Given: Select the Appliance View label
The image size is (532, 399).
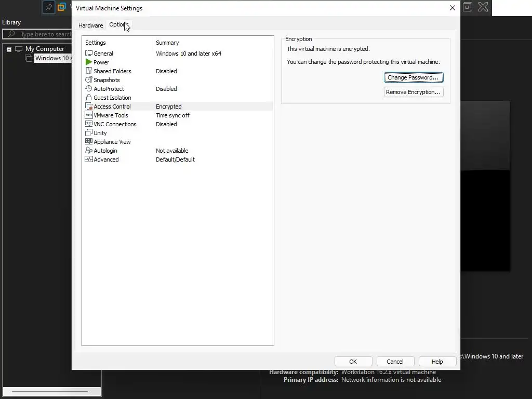Looking at the screenshot, I should coord(112,142).
